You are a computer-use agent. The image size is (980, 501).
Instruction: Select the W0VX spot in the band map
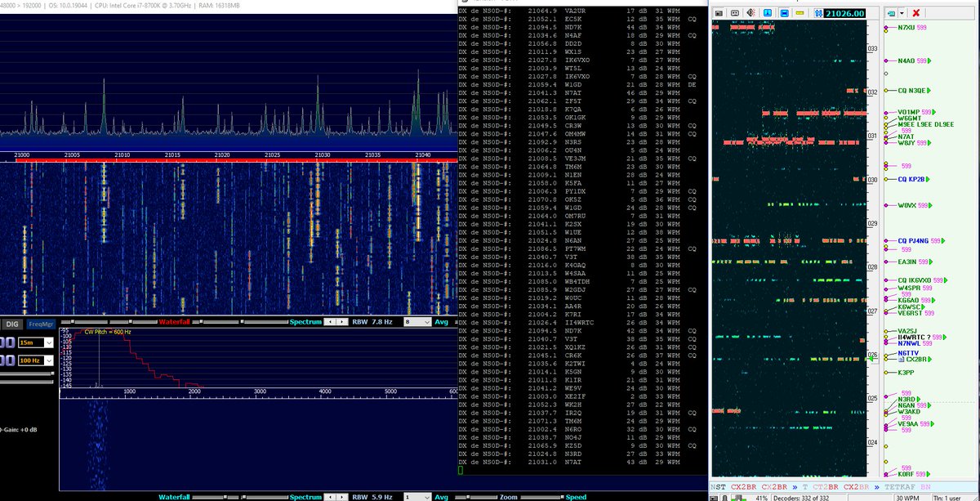point(906,206)
